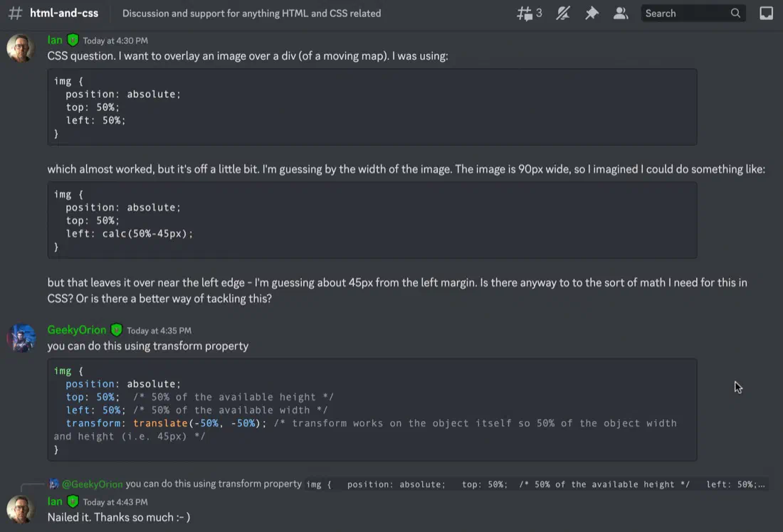Click the html-and-css channel hash icon
Screen dimensions: 783x532
click(x=16, y=14)
